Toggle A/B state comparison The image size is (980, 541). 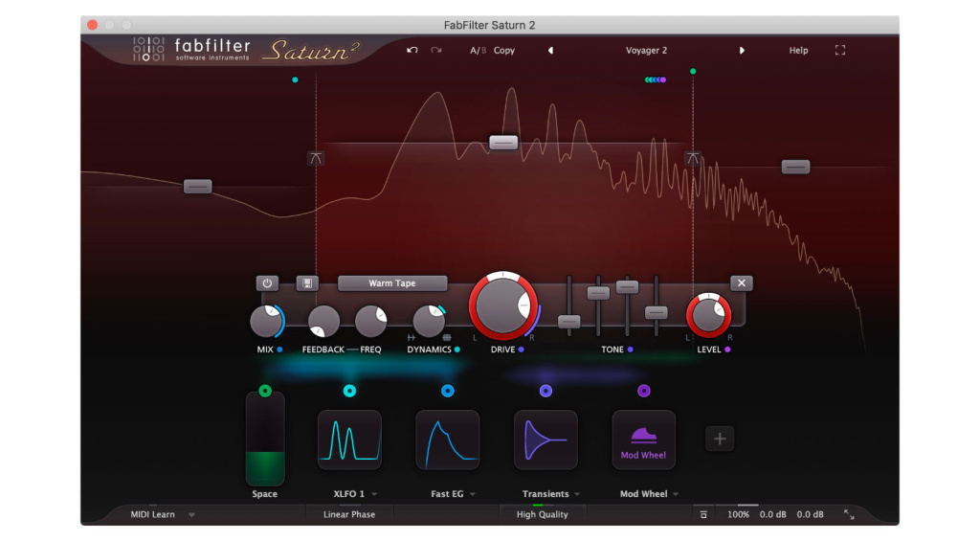[478, 51]
